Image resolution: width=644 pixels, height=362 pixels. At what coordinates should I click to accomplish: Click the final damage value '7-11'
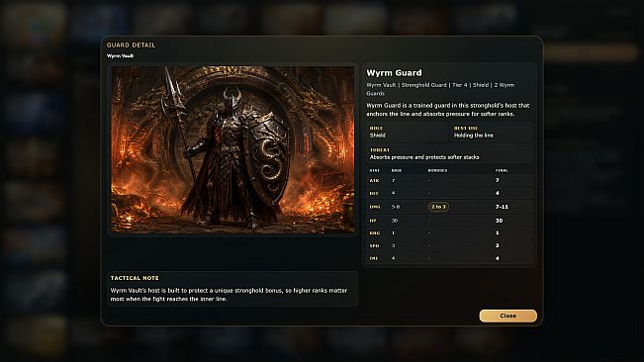pyautogui.click(x=502, y=207)
